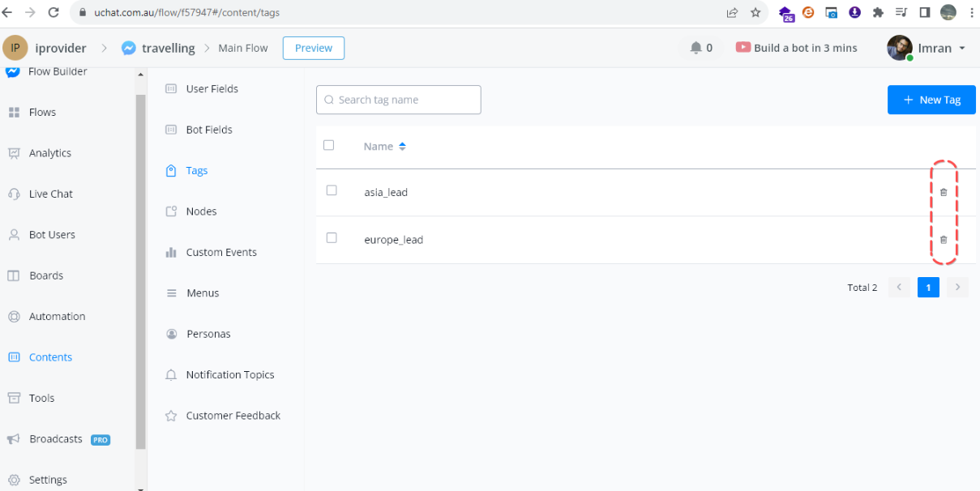Screen dimensions: 980x491
Task: Click the Analytics icon in sidebar
Action: tap(14, 153)
